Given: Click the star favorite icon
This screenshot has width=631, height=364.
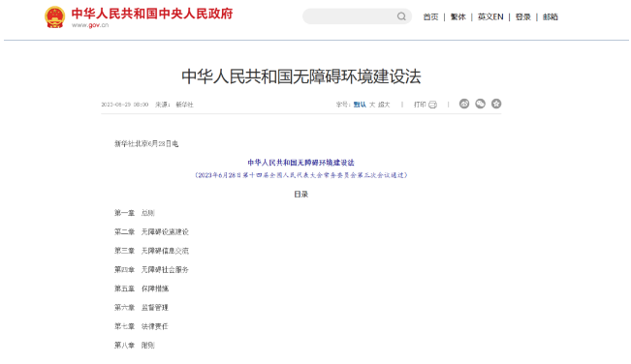Looking at the screenshot, I should [x=496, y=104].
